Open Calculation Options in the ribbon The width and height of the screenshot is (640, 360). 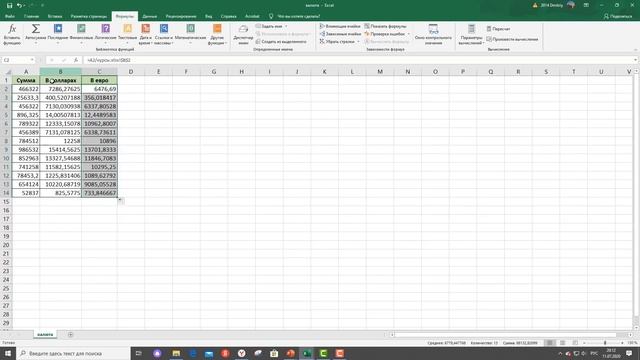(471, 34)
